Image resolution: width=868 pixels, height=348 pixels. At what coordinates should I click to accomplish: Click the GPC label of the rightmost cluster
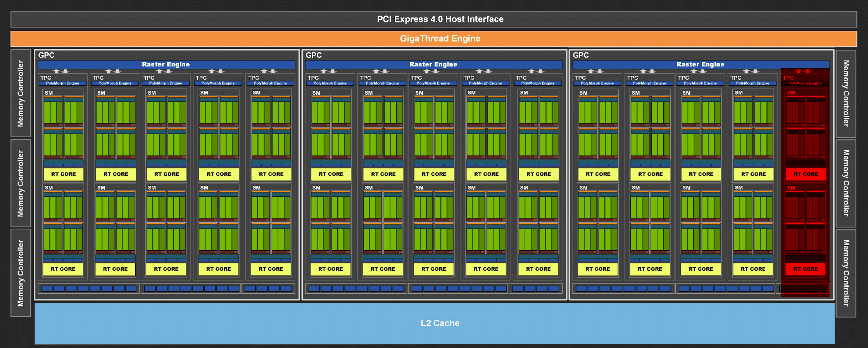pos(581,55)
